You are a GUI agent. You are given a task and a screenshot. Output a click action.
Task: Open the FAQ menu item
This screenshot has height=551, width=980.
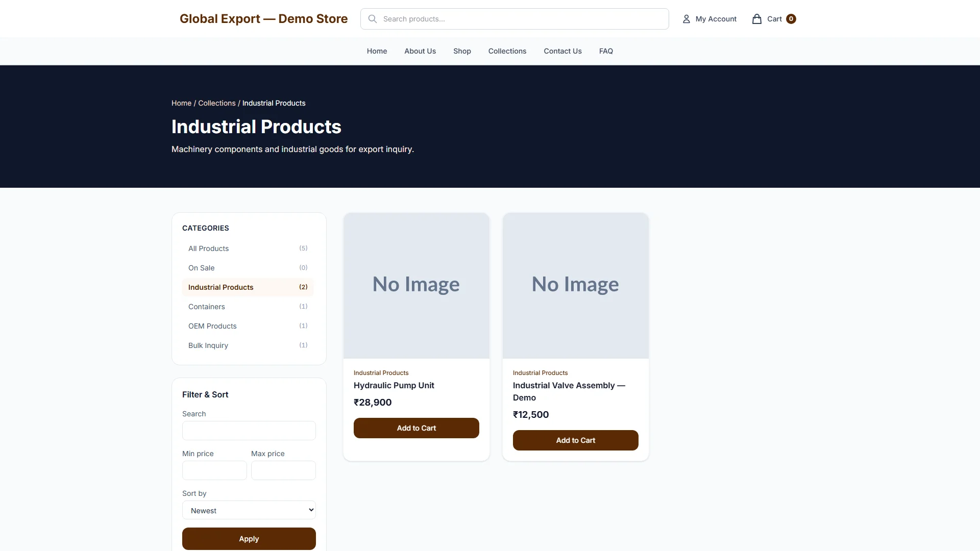606,51
